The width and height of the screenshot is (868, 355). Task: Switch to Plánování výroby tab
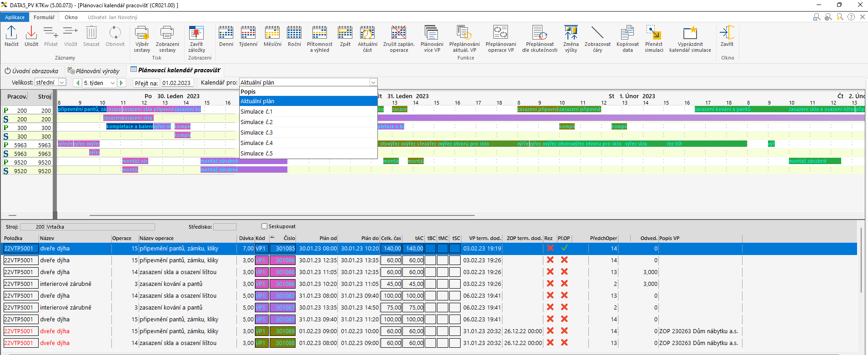coord(94,71)
